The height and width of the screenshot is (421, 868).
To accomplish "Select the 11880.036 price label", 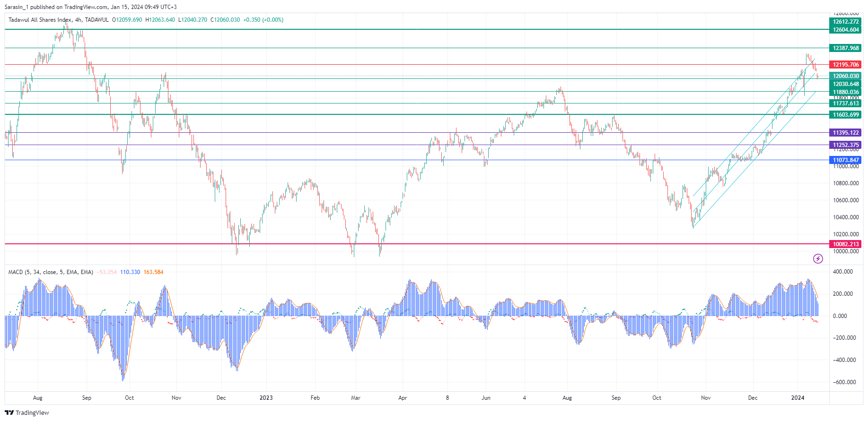I will (x=846, y=92).
